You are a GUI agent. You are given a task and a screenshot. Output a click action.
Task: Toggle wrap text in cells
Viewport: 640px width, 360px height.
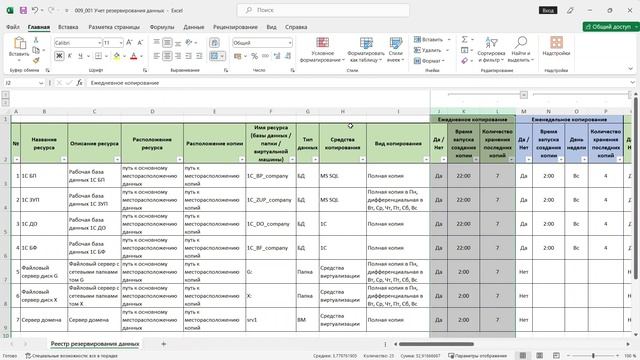214,42
